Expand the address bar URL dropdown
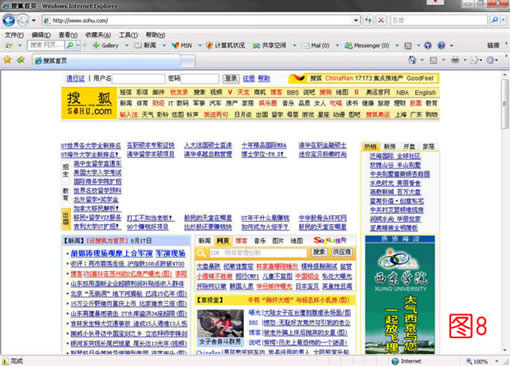The width and height of the screenshot is (510, 366). (x=356, y=20)
